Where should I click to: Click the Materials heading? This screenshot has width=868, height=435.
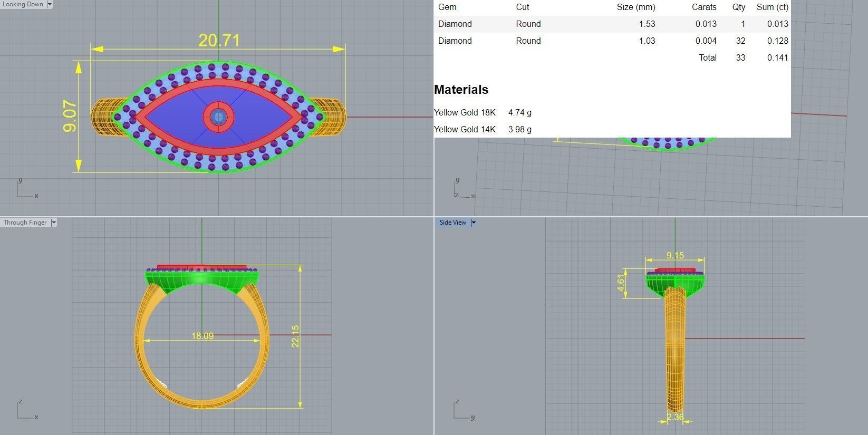461,90
